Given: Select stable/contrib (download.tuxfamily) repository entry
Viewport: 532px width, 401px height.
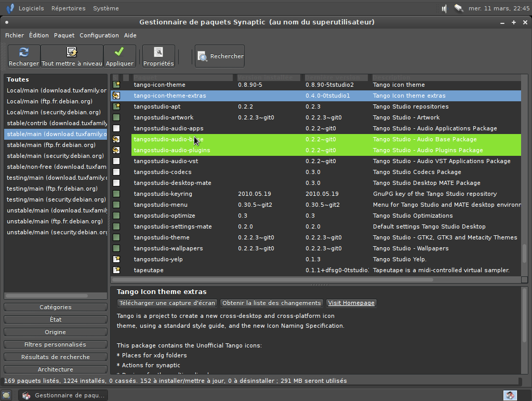Looking at the screenshot, I should 56,123.
